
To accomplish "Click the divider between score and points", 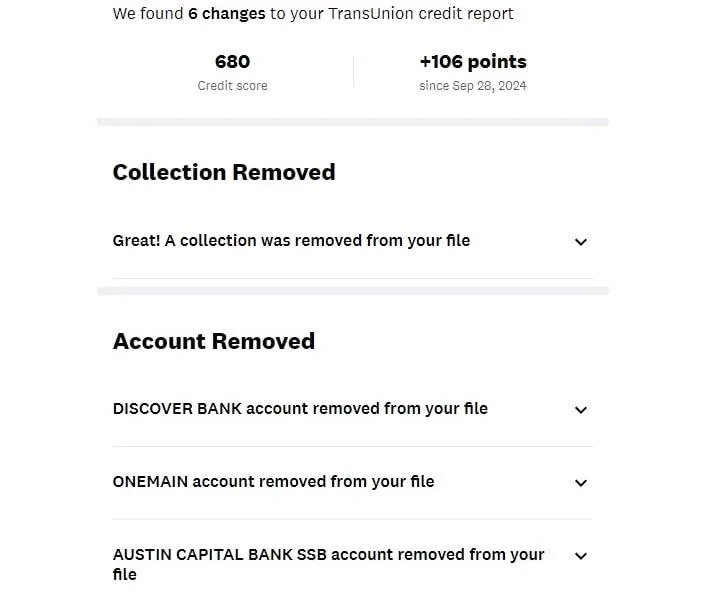I will tap(353, 72).
